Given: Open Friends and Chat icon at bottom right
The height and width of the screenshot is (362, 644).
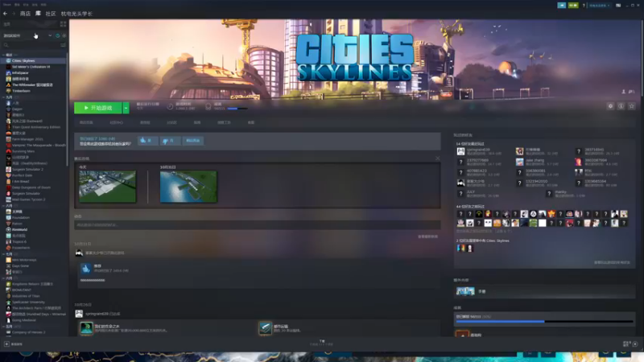Looking at the screenshot, I should click(x=635, y=344).
